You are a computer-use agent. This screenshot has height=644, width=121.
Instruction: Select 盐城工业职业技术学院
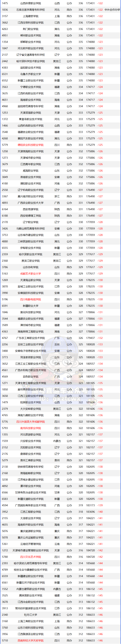coord(31,286)
